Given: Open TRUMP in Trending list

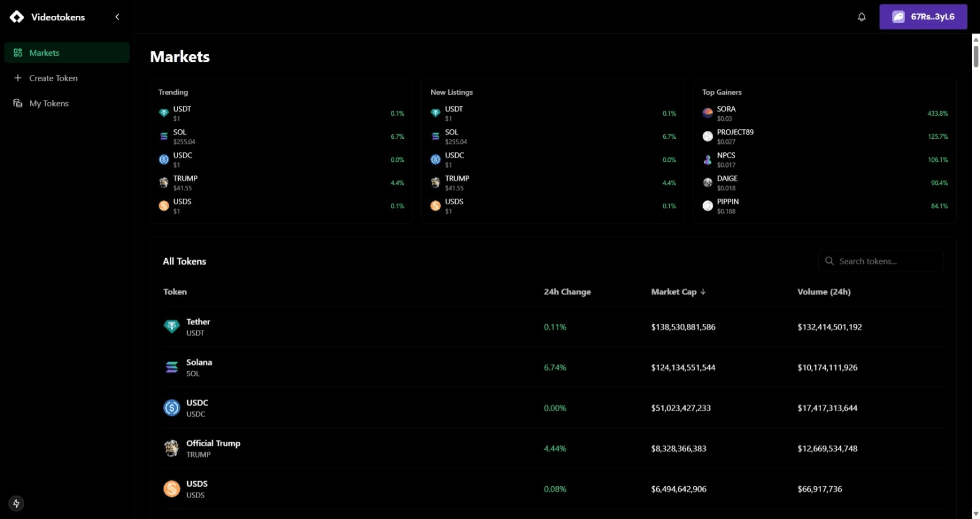Looking at the screenshot, I should [281, 183].
